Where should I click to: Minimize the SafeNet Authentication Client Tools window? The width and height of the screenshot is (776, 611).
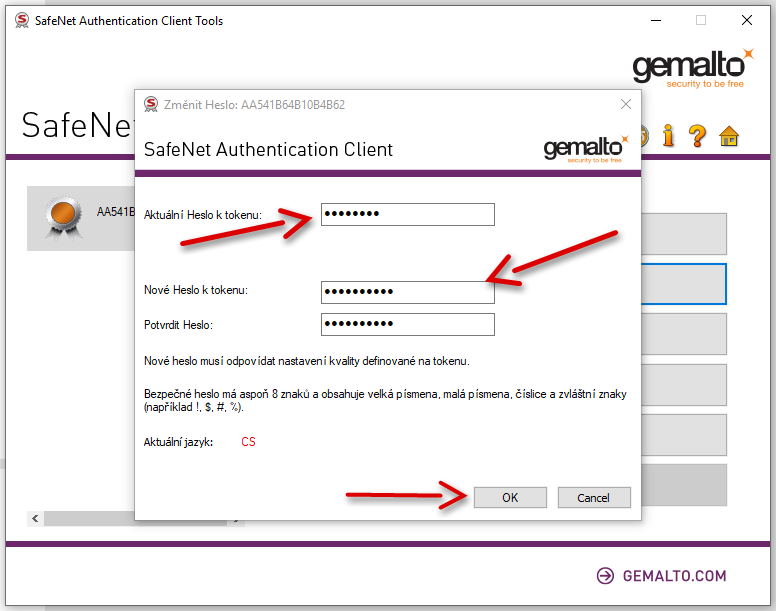656,20
